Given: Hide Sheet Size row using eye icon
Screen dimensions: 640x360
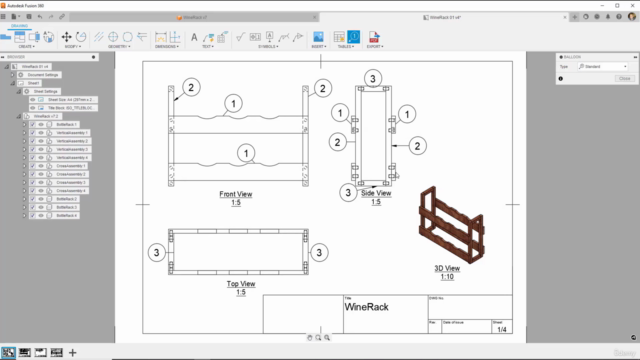Looking at the screenshot, I should tap(33, 100).
